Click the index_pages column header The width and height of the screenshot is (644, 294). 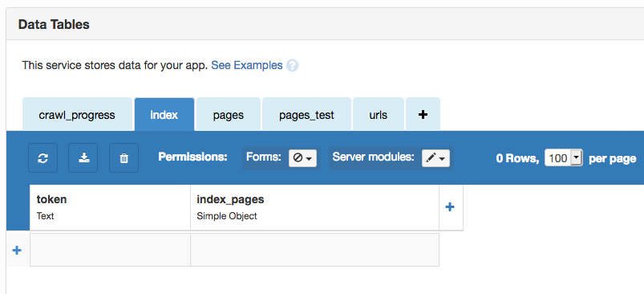coord(314,207)
